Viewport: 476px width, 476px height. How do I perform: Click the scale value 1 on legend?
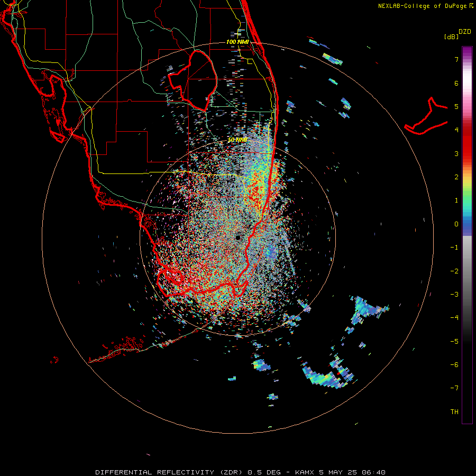point(456,200)
